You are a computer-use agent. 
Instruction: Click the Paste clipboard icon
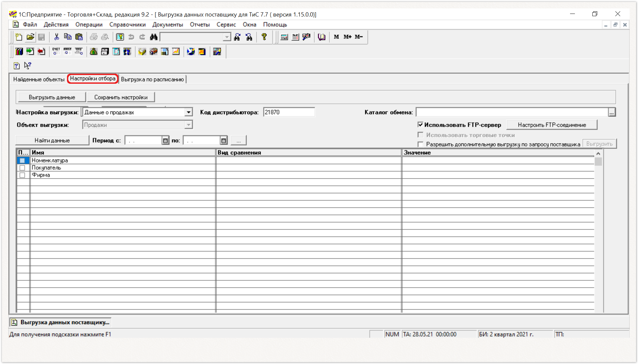pos(79,37)
